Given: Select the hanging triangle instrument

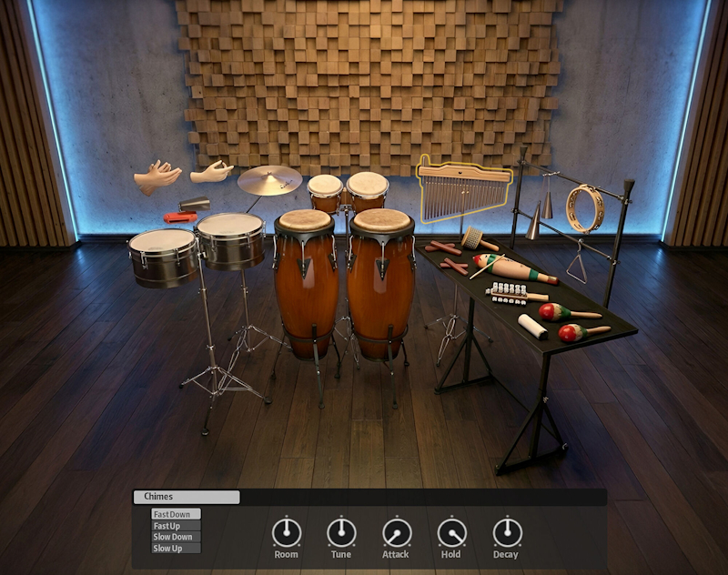Looking at the screenshot, I should [x=574, y=266].
